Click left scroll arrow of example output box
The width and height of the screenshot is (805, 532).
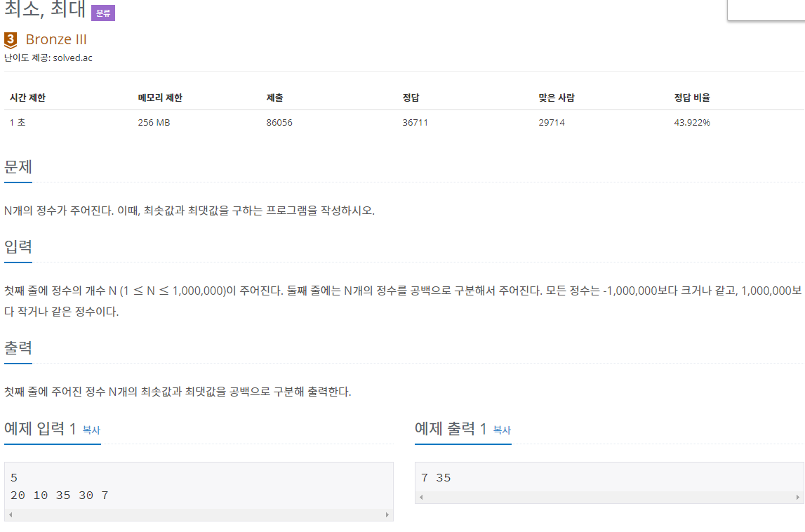click(x=422, y=497)
